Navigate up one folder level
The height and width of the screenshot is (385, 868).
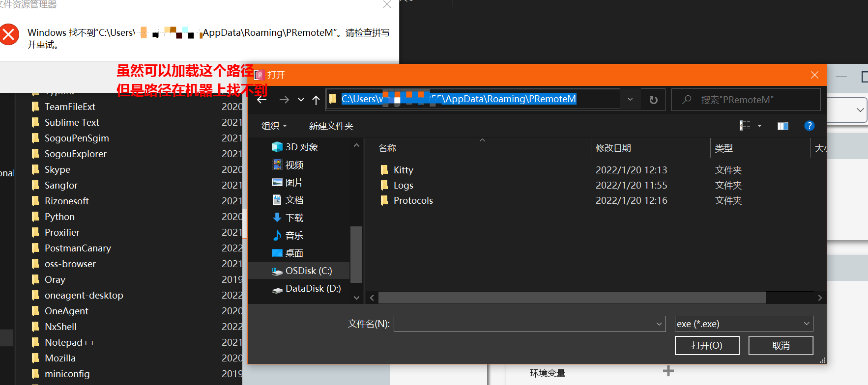[x=316, y=100]
